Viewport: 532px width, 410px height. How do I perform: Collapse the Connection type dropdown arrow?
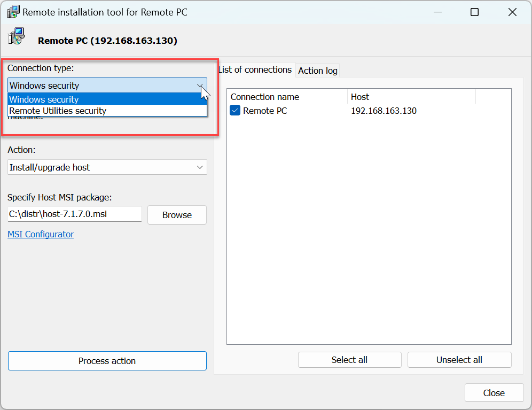click(200, 86)
